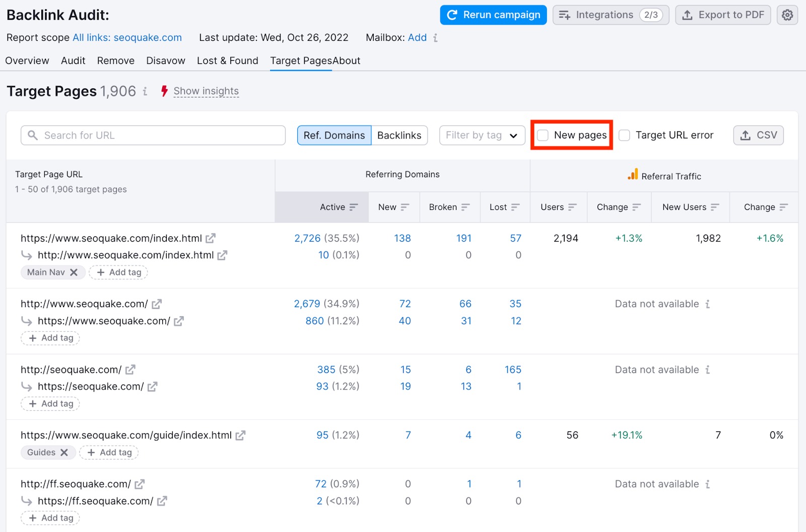Open the All links: seoquake.com scope link
The width and height of the screenshot is (806, 532).
127,37
